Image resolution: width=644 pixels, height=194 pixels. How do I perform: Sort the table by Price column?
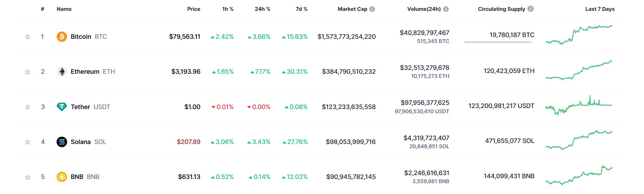tap(194, 9)
